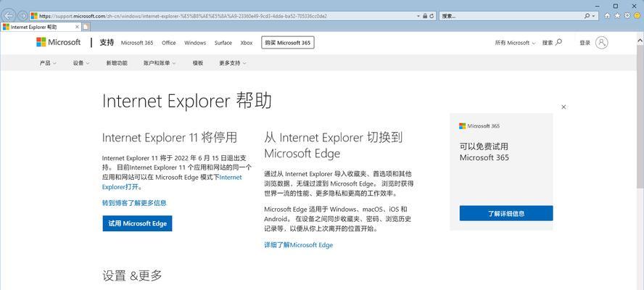
Task: Click the Microsoft logo in the page header
Action: (59, 42)
